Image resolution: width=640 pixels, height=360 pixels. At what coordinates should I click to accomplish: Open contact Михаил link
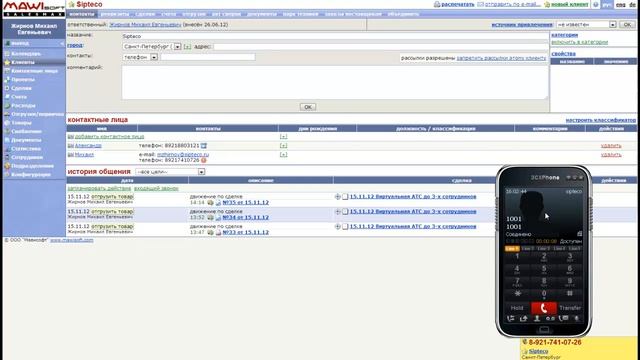tap(84, 154)
